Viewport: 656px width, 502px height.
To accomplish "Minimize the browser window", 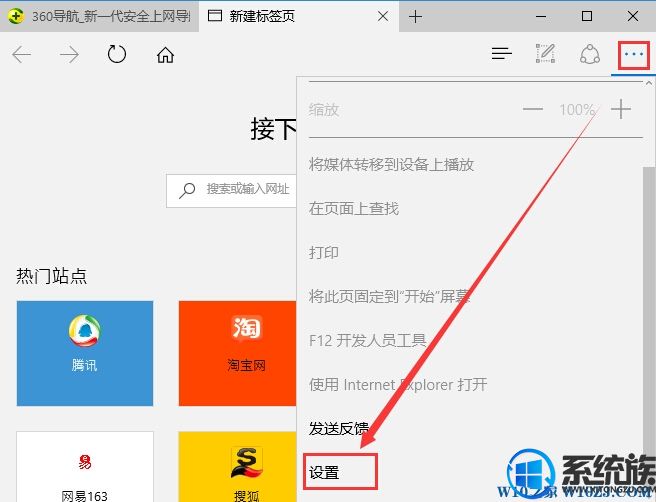I will point(541,16).
